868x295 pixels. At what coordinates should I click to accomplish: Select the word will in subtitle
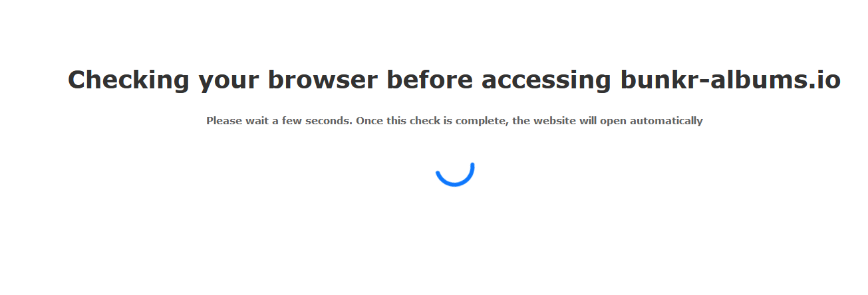pyautogui.click(x=587, y=121)
